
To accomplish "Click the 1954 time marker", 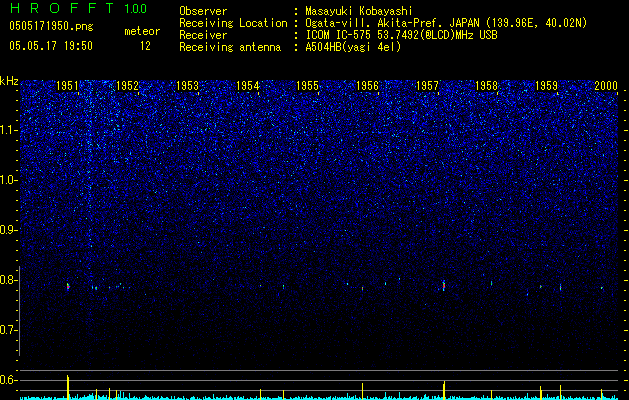I will [248, 85].
